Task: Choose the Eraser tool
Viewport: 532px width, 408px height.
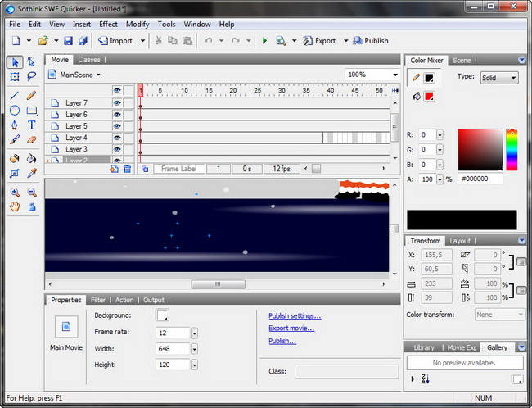Action: 32,140
